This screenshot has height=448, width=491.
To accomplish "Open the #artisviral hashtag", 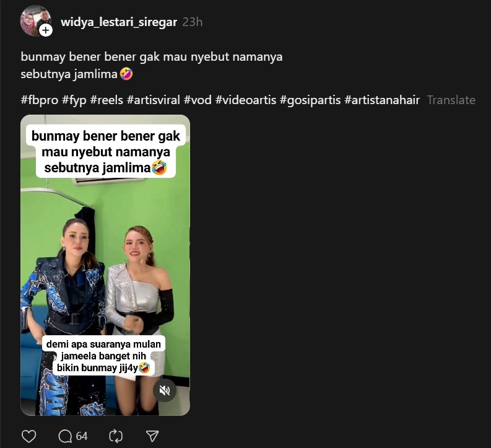I will click(154, 100).
